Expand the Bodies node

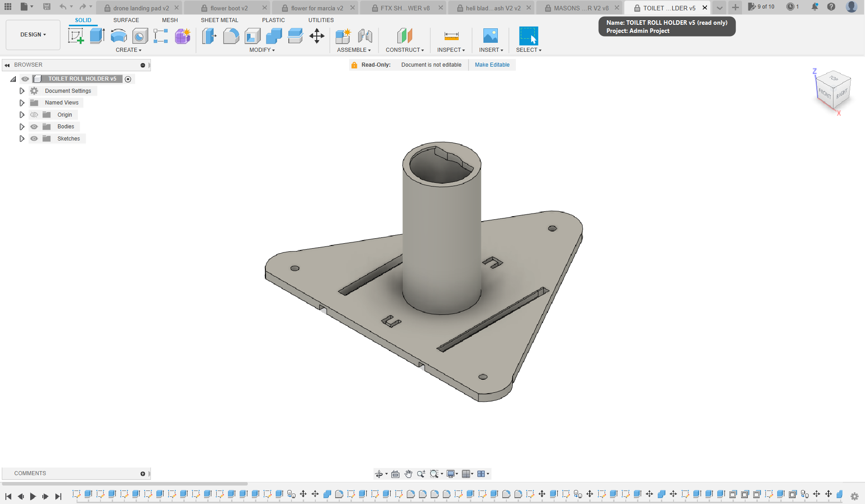(x=22, y=127)
